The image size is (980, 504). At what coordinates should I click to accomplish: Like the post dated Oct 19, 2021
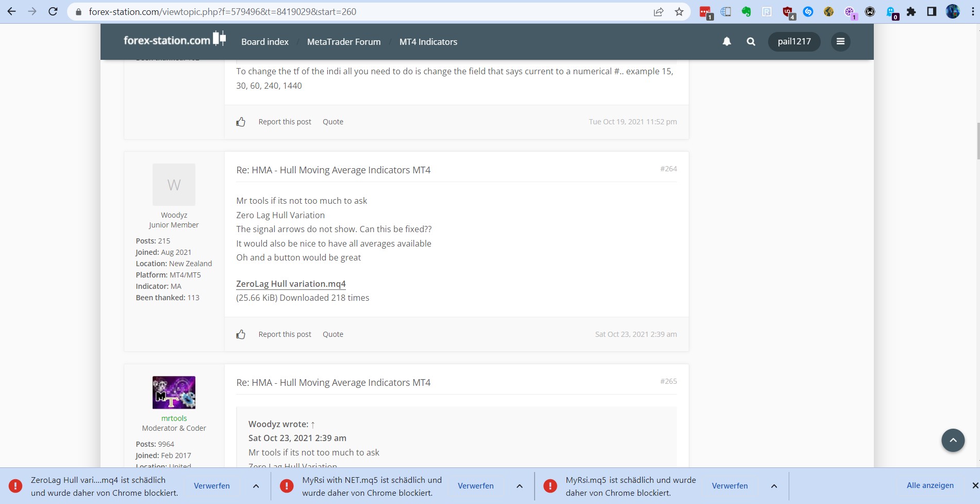[241, 122]
